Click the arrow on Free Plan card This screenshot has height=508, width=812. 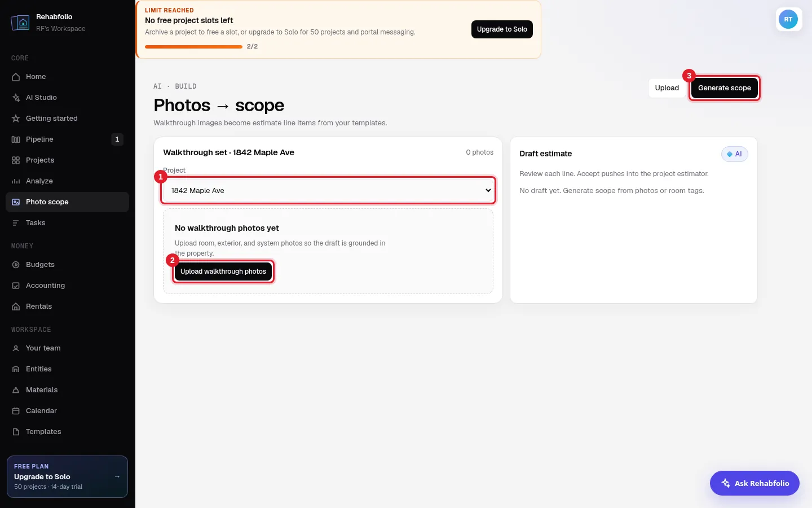(x=117, y=476)
